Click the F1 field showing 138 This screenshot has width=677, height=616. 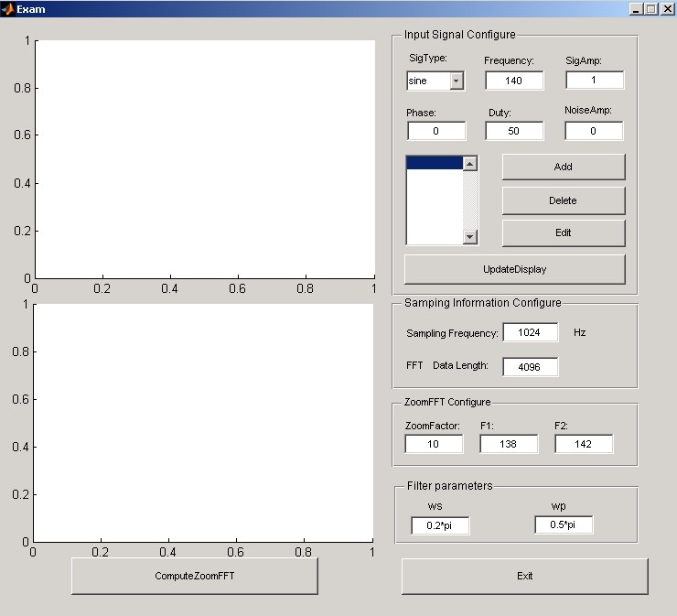tap(509, 444)
